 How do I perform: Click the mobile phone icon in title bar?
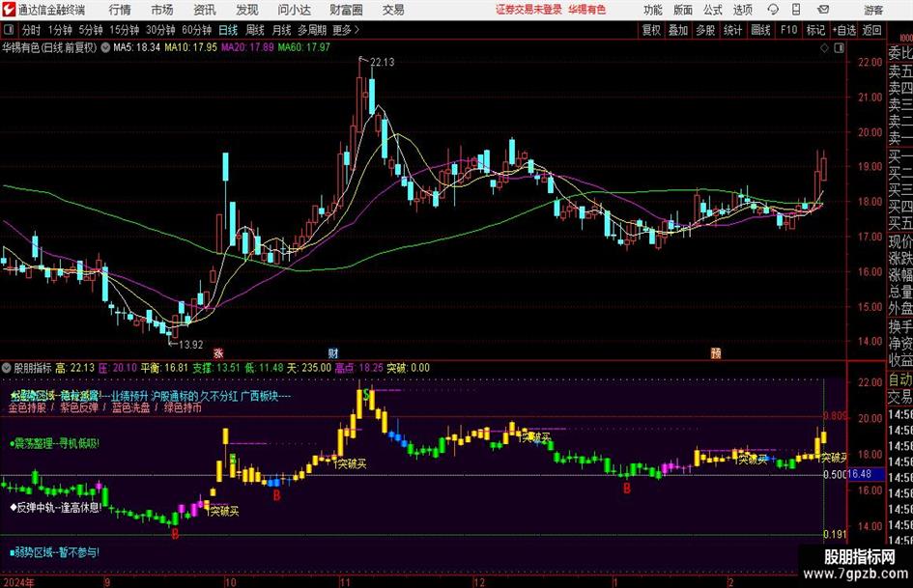(x=796, y=10)
